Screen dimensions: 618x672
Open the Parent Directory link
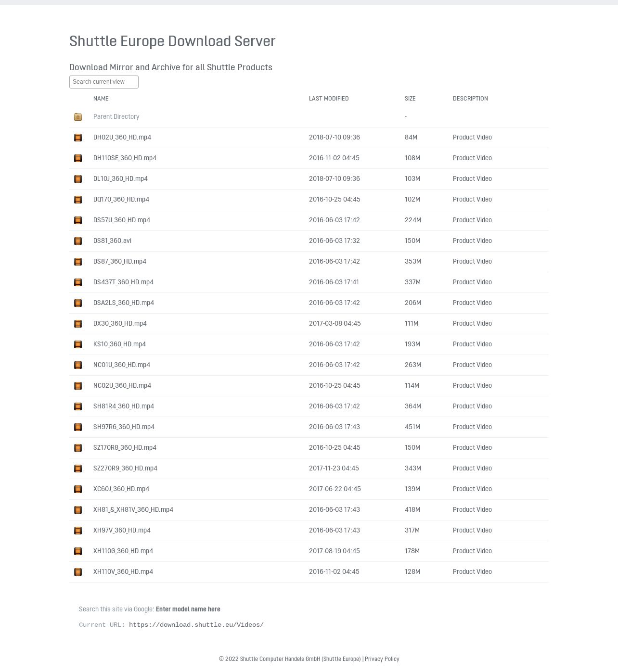point(116,116)
